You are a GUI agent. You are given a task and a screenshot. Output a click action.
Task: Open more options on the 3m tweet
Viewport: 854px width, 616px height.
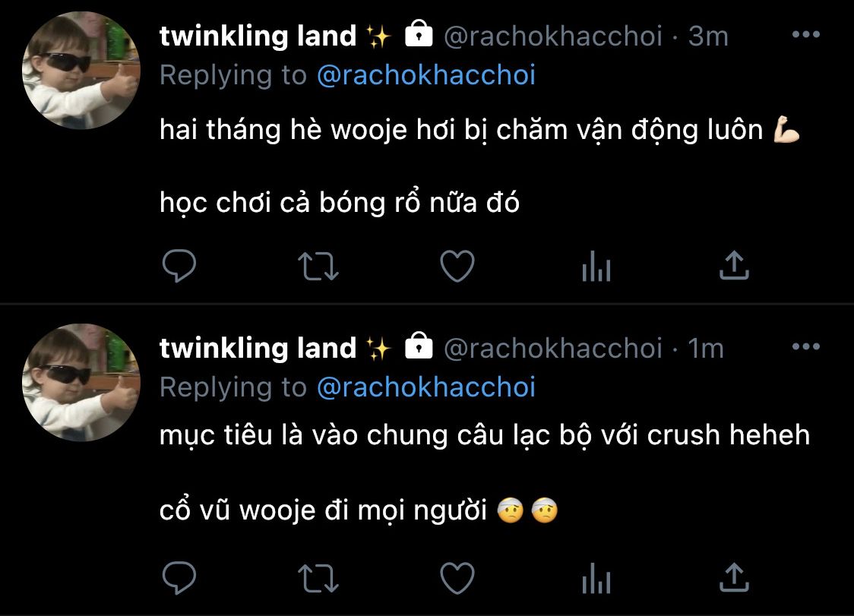[x=806, y=34]
